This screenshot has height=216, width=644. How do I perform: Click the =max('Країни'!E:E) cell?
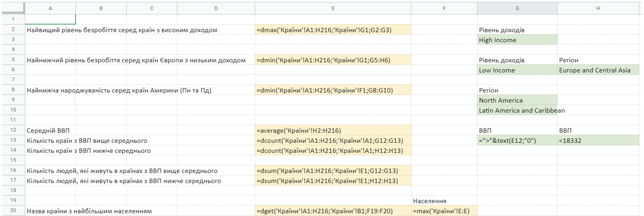tap(444, 211)
